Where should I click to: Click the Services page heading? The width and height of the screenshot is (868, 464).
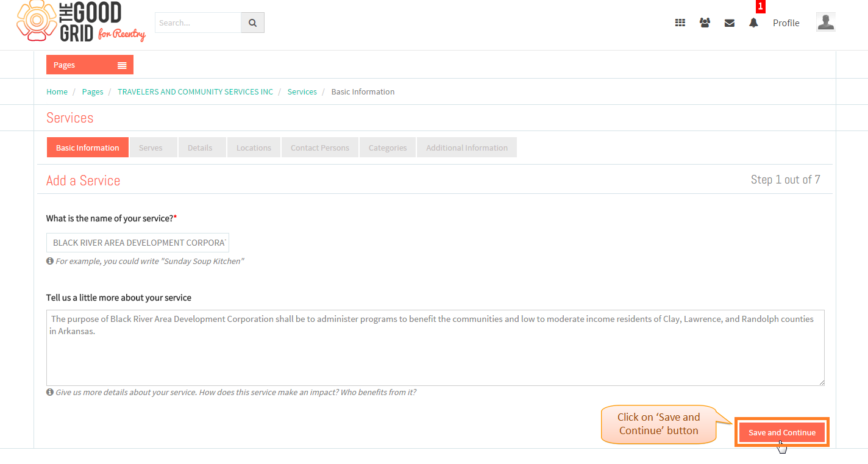(70, 118)
